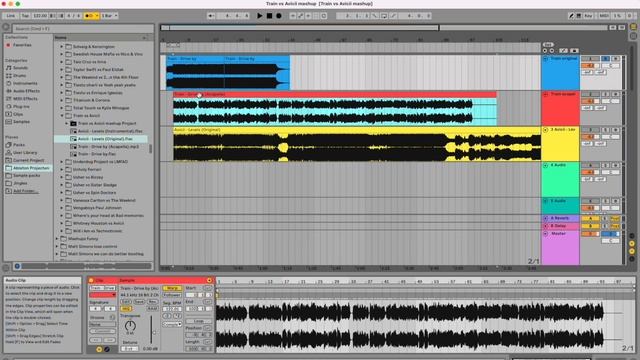Click the Play button in transport

(x=260, y=16)
